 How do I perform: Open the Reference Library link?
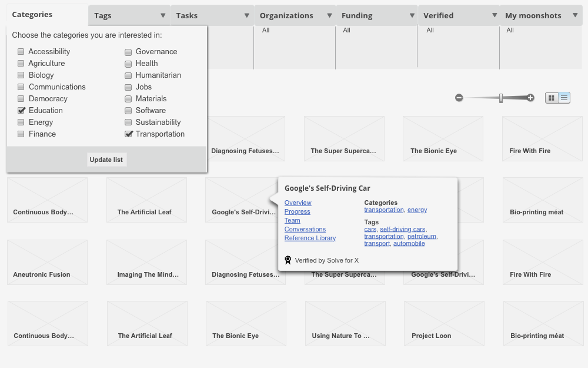click(310, 238)
